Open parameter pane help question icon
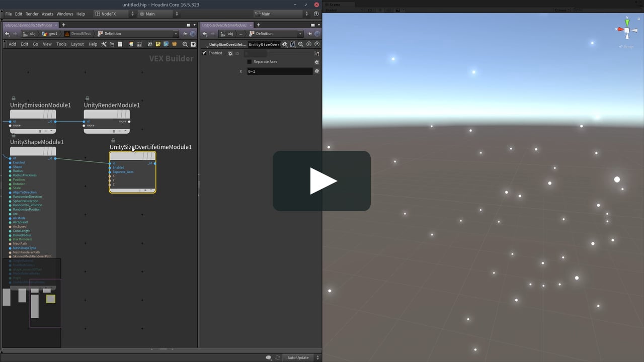This screenshot has height=362, width=644. 317,44
